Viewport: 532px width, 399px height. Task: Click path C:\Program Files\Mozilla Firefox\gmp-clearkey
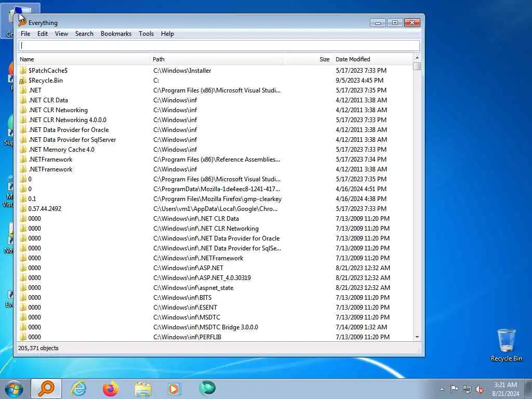pos(218,199)
